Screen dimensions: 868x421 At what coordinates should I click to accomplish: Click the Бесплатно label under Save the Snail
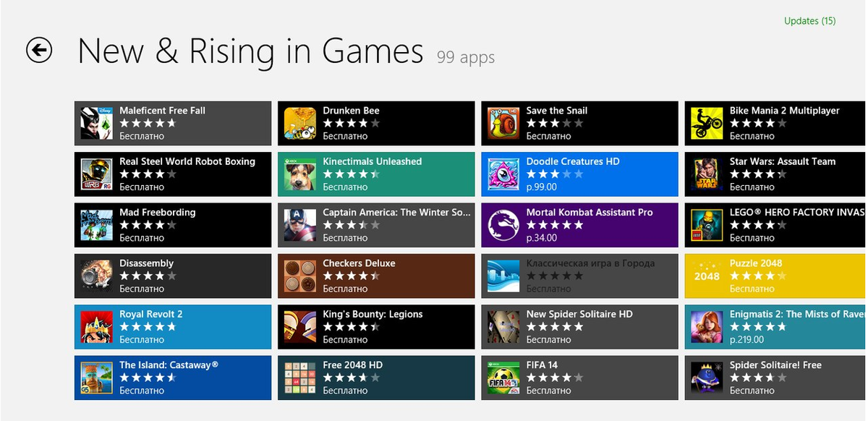[x=548, y=136]
